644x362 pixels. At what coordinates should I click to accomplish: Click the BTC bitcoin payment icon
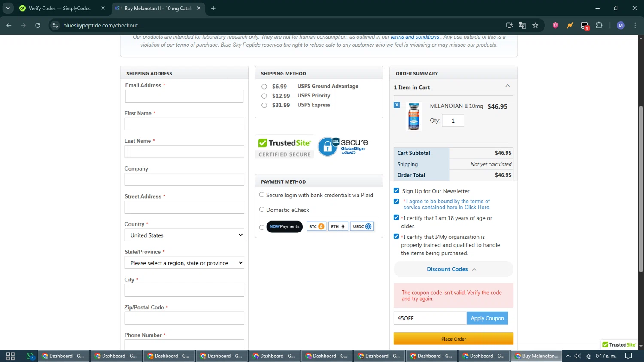point(316,226)
